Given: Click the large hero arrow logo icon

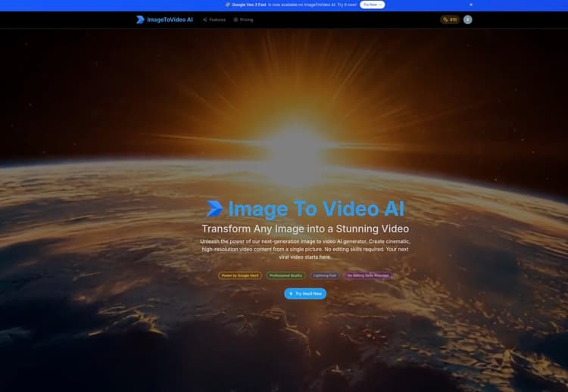Looking at the screenshot, I should 215,209.
